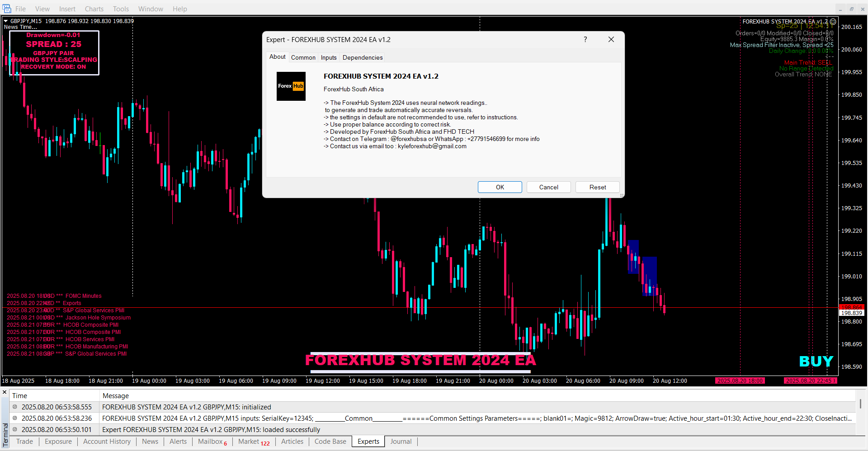Click the status icon of the 'initialized' log row
This screenshot has width=868, height=451.
click(15, 407)
